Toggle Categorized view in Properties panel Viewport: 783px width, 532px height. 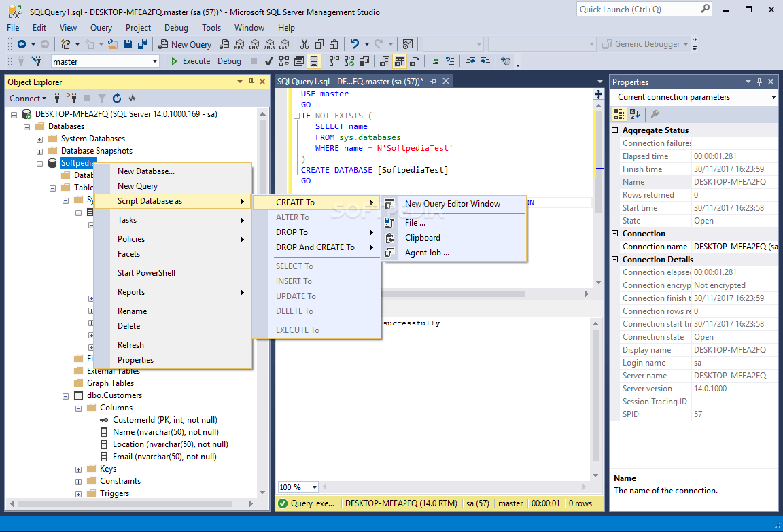click(x=621, y=114)
